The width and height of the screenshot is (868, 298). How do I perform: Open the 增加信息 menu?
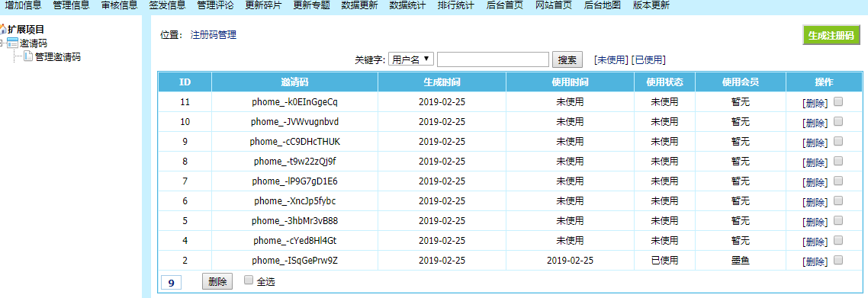click(x=23, y=5)
